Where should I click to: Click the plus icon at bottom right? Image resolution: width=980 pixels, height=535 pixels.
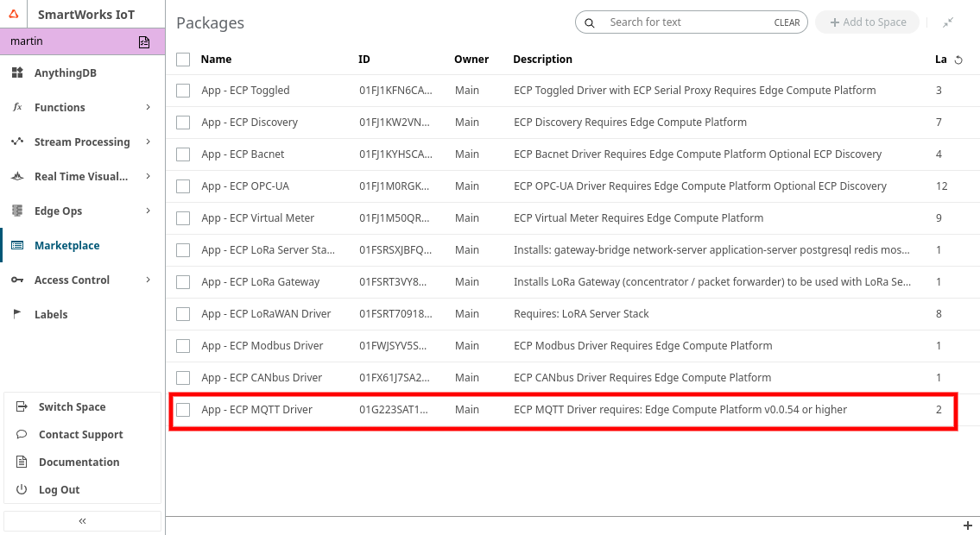(968, 526)
